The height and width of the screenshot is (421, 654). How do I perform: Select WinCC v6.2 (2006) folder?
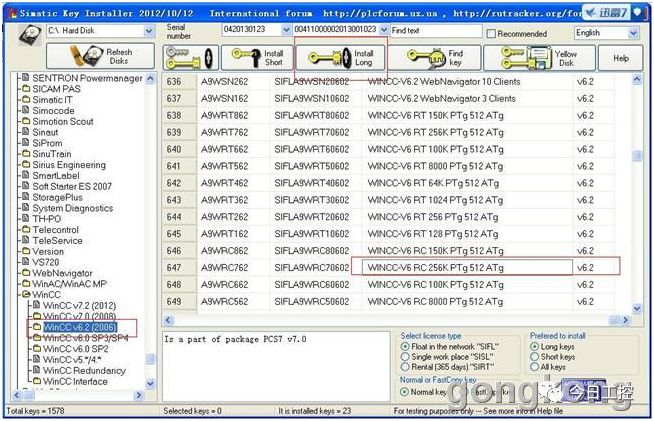tap(80, 327)
